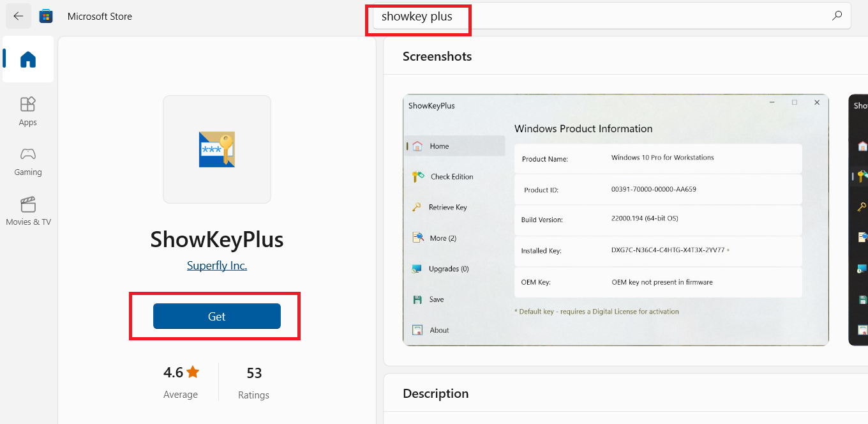Click the Screenshots section heading
Screen dimensions: 868x424
click(437, 56)
